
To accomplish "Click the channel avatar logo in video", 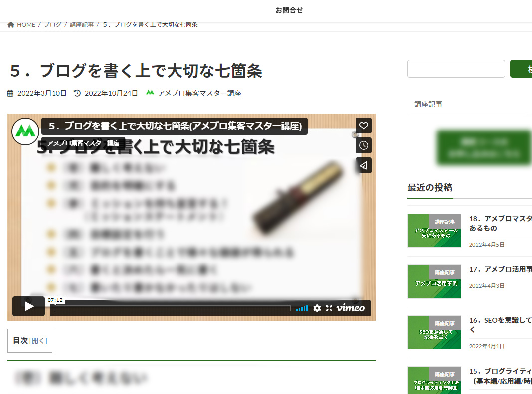I will tap(25, 131).
